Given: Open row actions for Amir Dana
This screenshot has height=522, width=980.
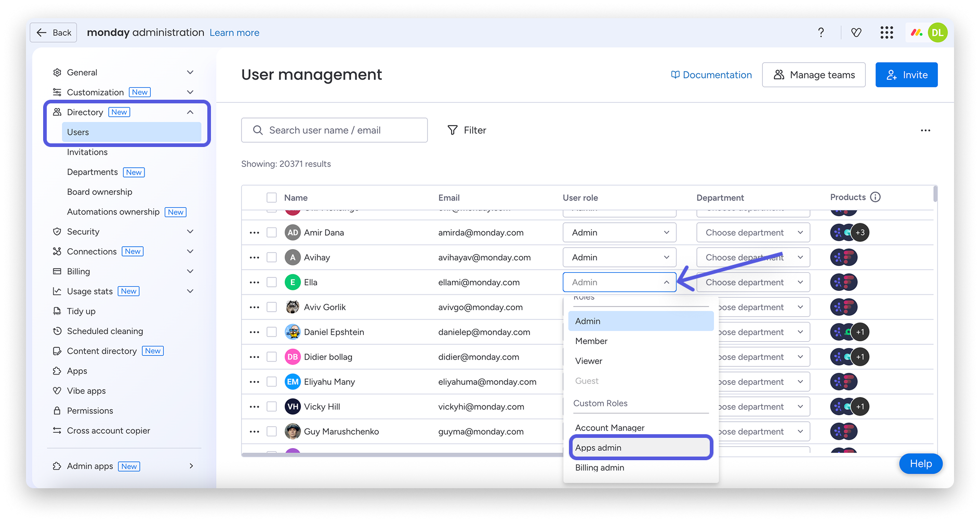Looking at the screenshot, I should point(254,233).
